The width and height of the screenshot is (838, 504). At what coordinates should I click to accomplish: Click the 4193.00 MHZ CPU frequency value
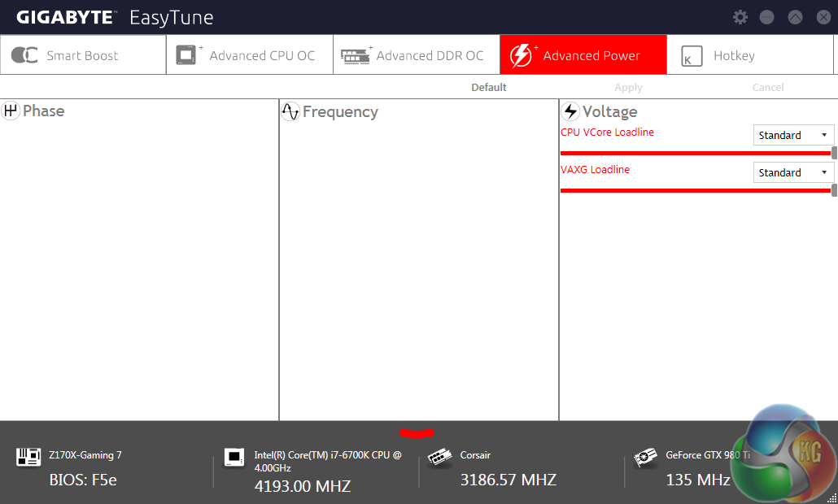303,486
